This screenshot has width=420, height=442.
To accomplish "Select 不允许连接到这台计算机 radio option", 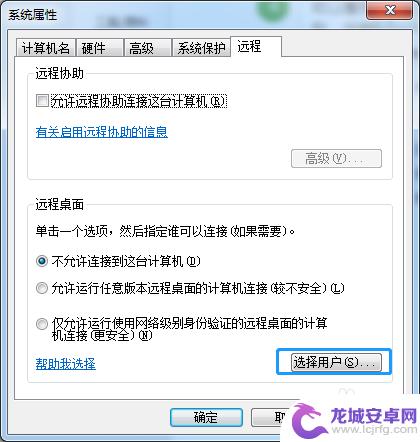I will pyautogui.click(x=42, y=261).
